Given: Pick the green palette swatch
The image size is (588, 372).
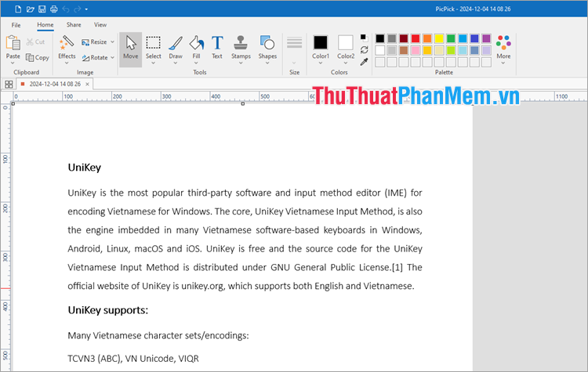Looking at the screenshot, I should (451, 38).
